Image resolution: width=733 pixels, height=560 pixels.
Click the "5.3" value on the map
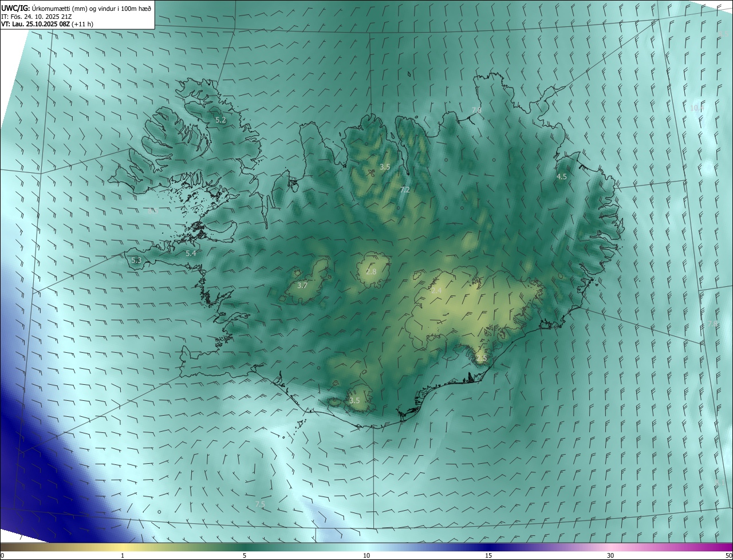136,260
